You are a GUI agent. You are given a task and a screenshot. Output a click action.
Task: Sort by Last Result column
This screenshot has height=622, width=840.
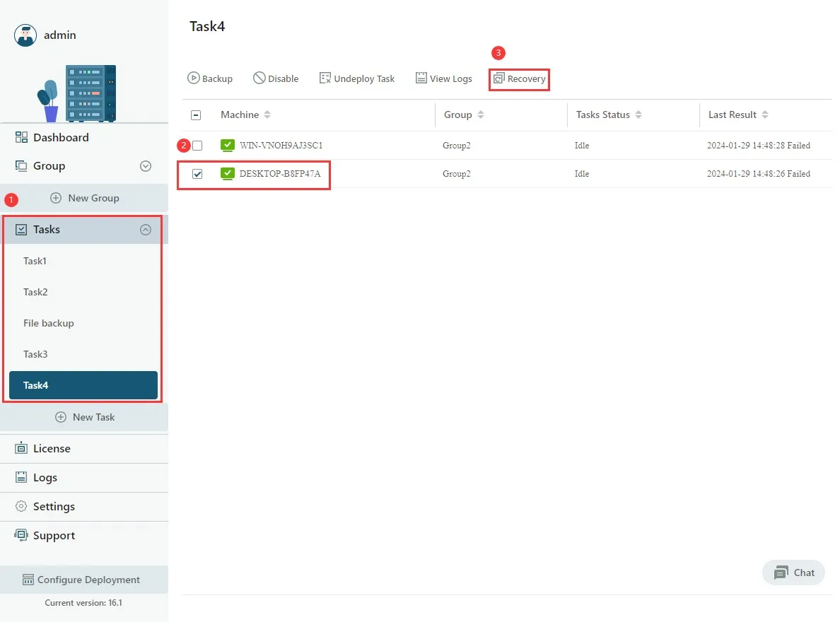[x=765, y=115]
